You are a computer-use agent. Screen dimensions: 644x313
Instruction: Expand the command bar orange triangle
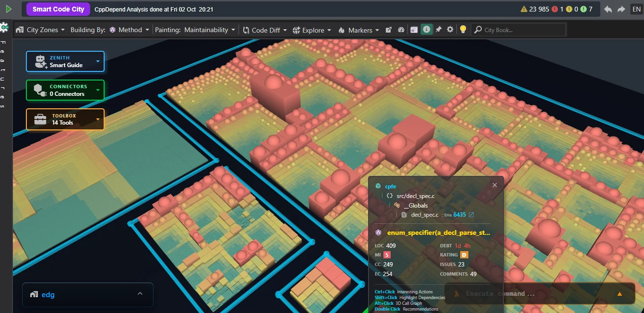(619, 294)
